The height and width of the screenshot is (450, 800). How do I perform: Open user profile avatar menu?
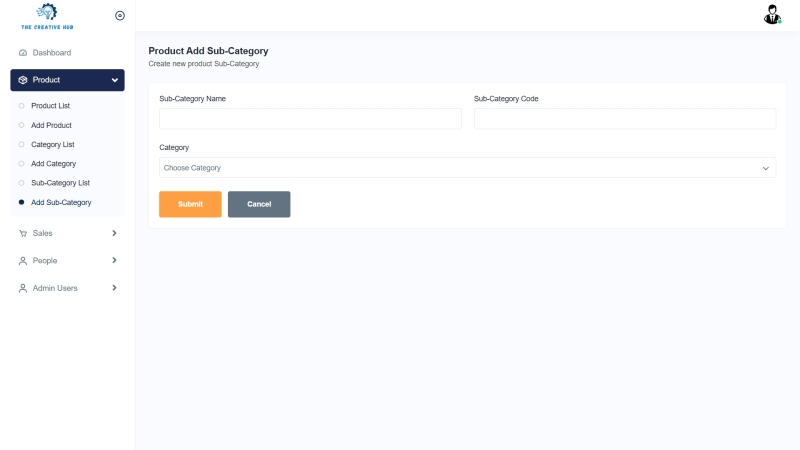pyautogui.click(x=772, y=15)
